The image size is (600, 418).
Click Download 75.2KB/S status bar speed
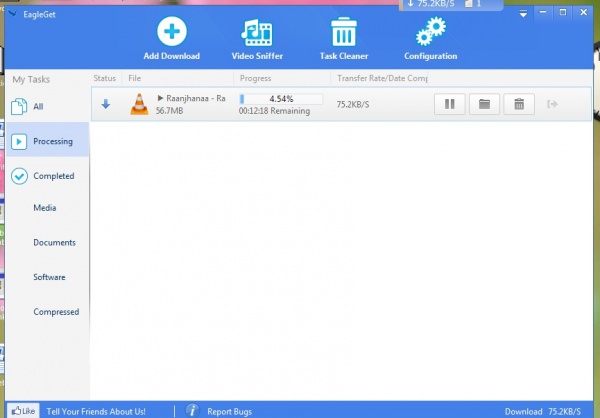543,411
